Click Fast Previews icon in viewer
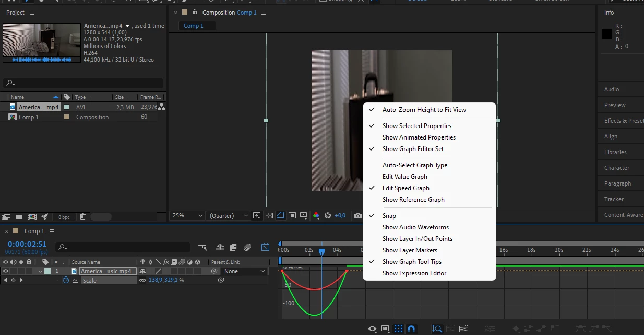The height and width of the screenshot is (335, 644). pos(257,215)
